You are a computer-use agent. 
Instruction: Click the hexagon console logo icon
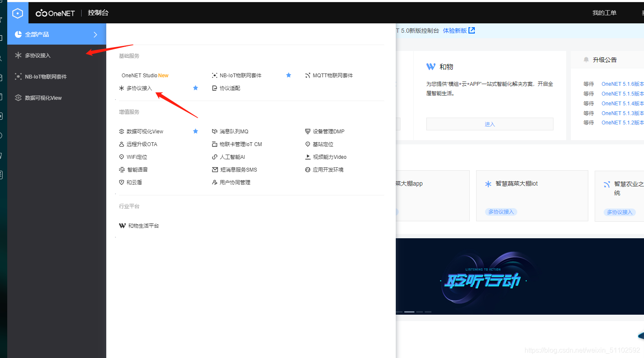click(17, 13)
